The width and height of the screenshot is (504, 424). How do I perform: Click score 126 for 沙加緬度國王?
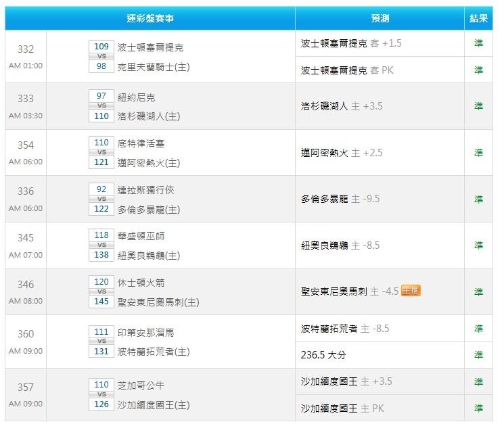pyautogui.click(x=101, y=404)
